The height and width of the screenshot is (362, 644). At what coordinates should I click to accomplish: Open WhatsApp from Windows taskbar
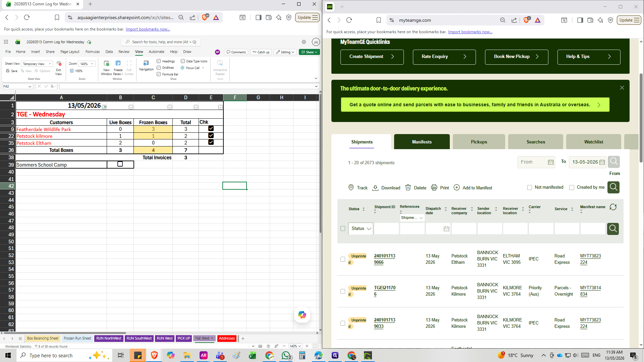tap(286, 355)
